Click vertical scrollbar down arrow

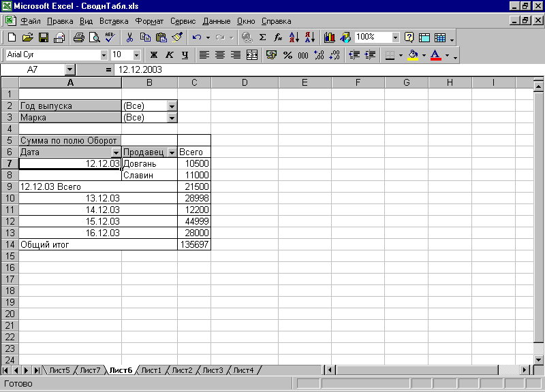click(538, 360)
